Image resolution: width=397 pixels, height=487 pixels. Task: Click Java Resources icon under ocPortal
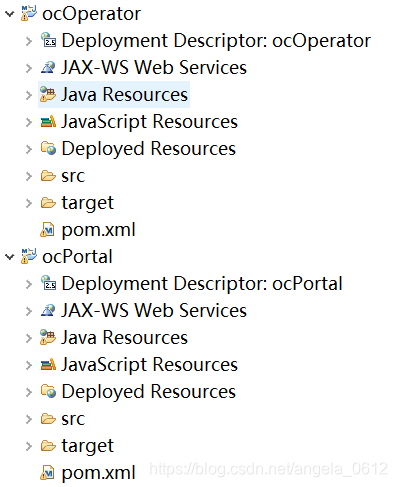[x=48, y=337]
